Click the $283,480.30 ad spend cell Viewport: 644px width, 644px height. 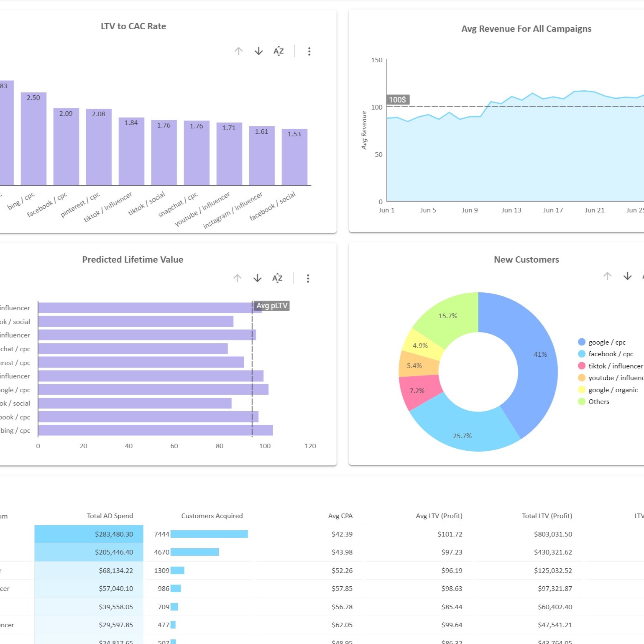tap(89, 534)
